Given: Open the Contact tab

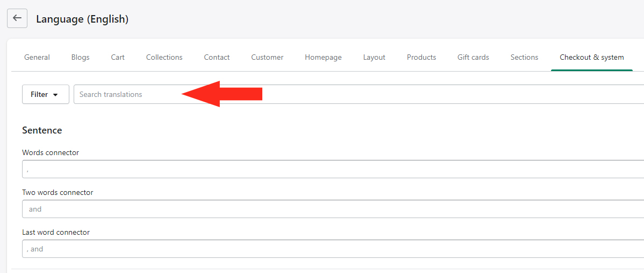Looking at the screenshot, I should click(217, 57).
